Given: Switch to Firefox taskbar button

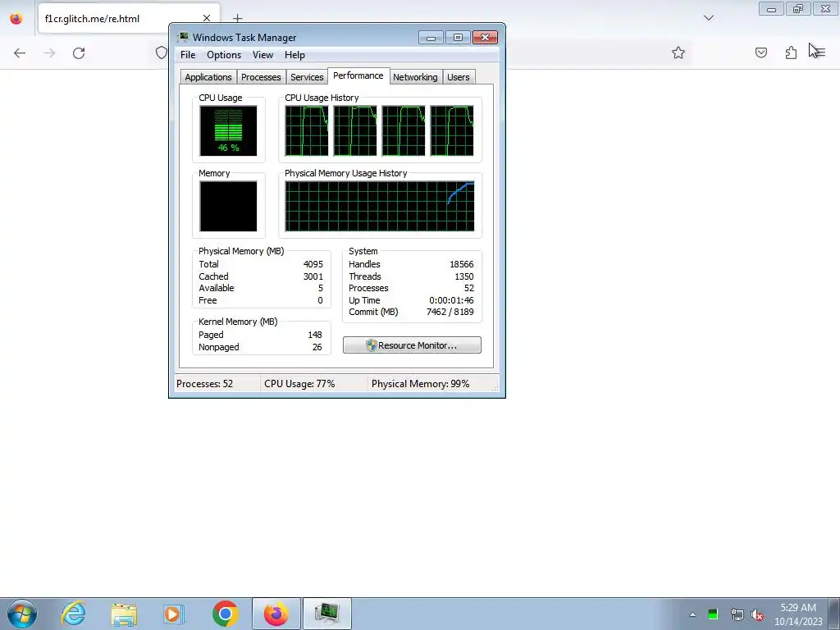Looking at the screenshot, I should (x=276, y=614).
